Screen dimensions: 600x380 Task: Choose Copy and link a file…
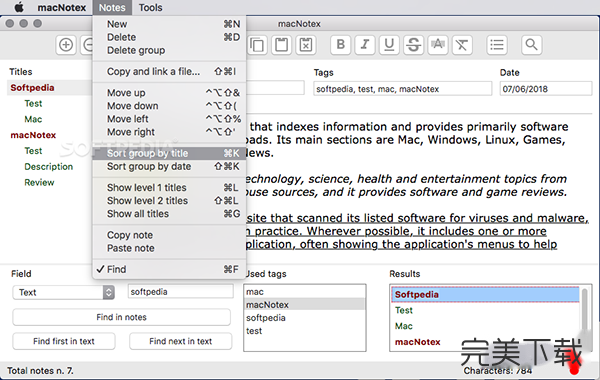coord(169,72)
